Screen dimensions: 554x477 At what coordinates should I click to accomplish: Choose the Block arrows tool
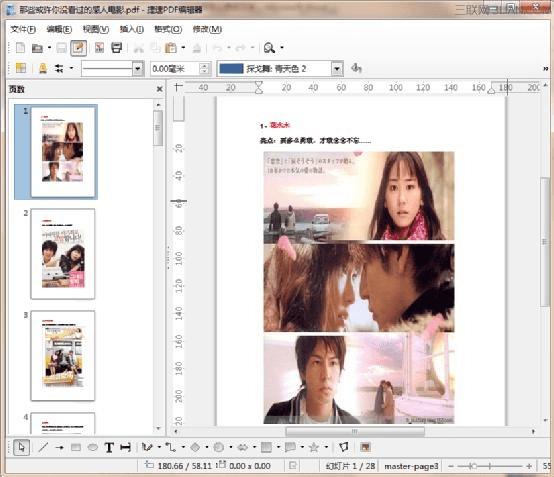click(242, 447)
